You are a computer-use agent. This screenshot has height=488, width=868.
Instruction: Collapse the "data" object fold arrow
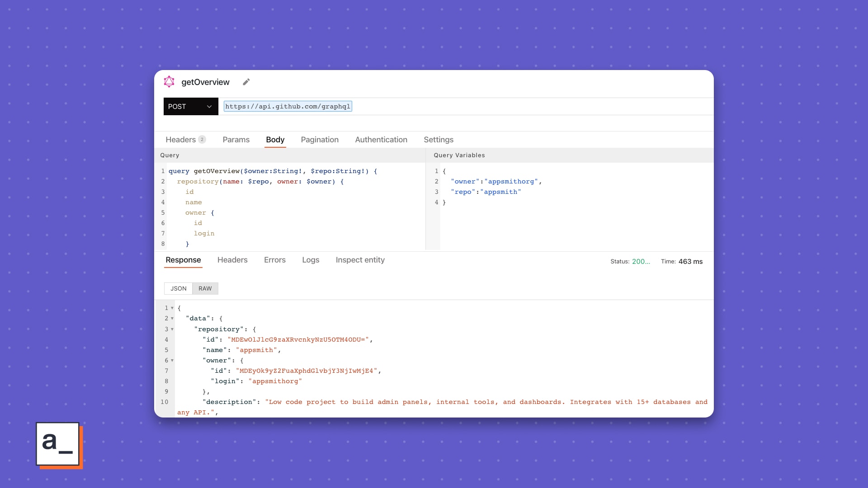(172, 319)
